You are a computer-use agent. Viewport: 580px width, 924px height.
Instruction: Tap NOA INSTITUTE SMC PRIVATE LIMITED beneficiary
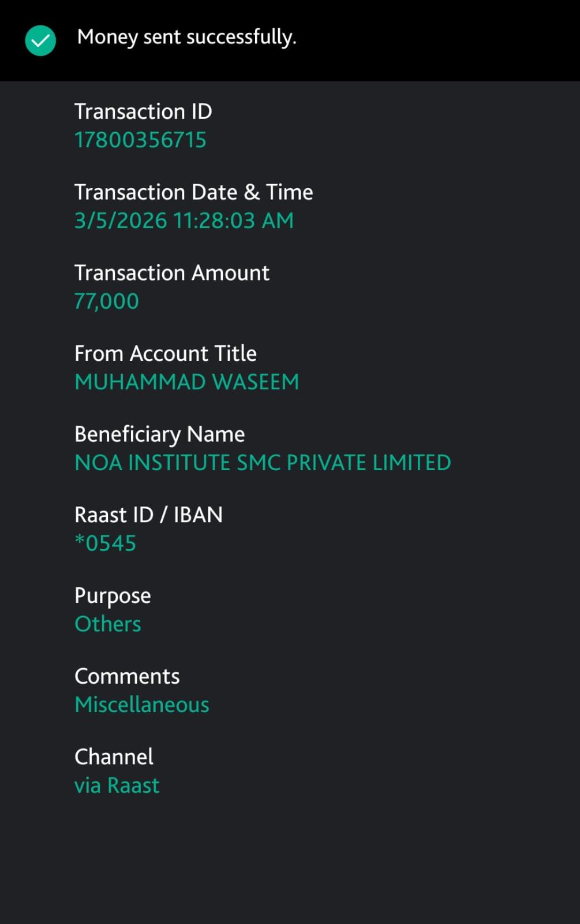click(263, 463)
